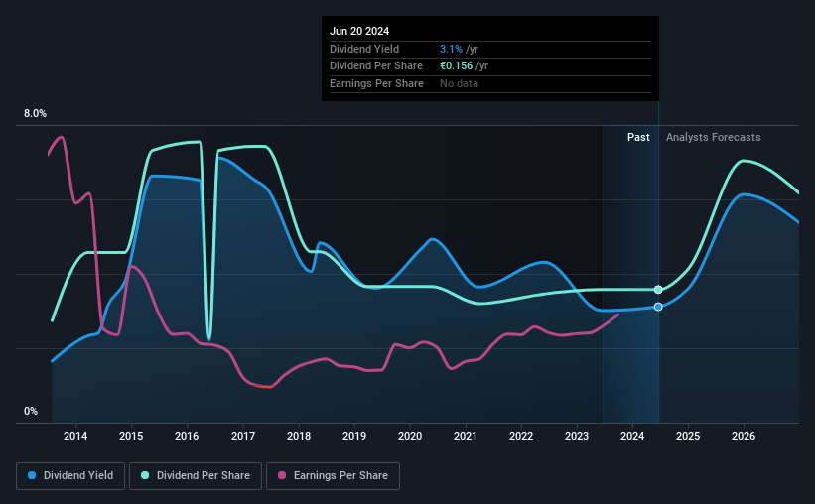Toggle the Dividend Per Share legend button

point(196,476)
